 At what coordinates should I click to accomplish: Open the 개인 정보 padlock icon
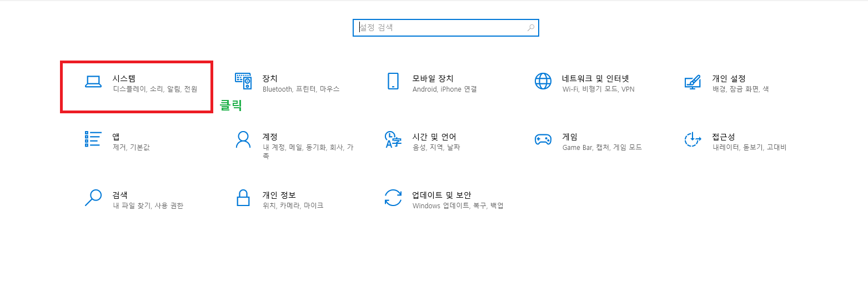point(243,198)
